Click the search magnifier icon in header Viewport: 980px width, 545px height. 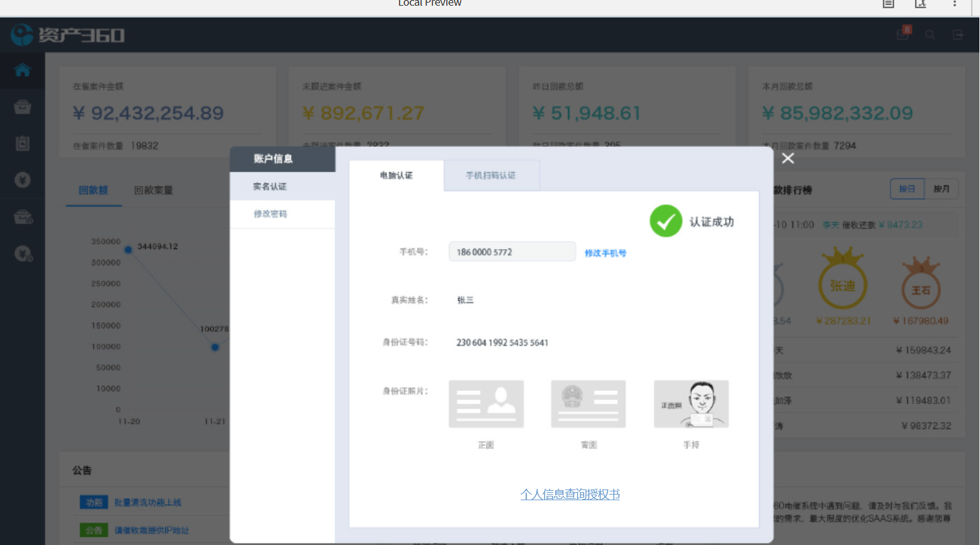click(x=930, y=35)
